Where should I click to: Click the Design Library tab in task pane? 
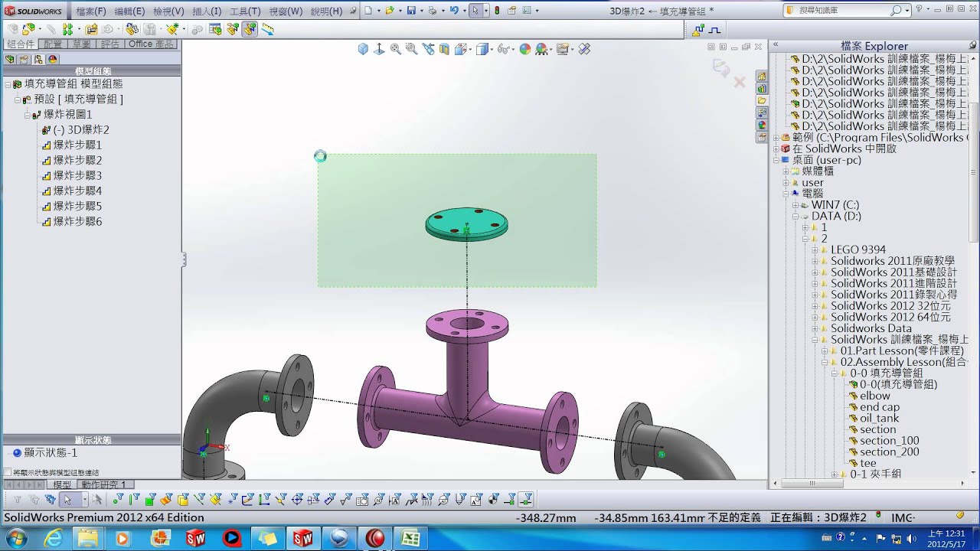click(762, 88)
